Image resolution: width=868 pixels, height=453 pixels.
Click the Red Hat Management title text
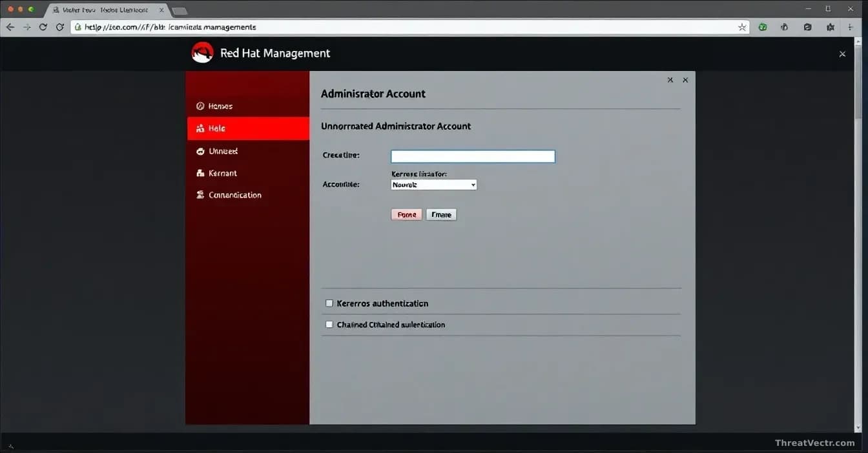click(275, 53)
